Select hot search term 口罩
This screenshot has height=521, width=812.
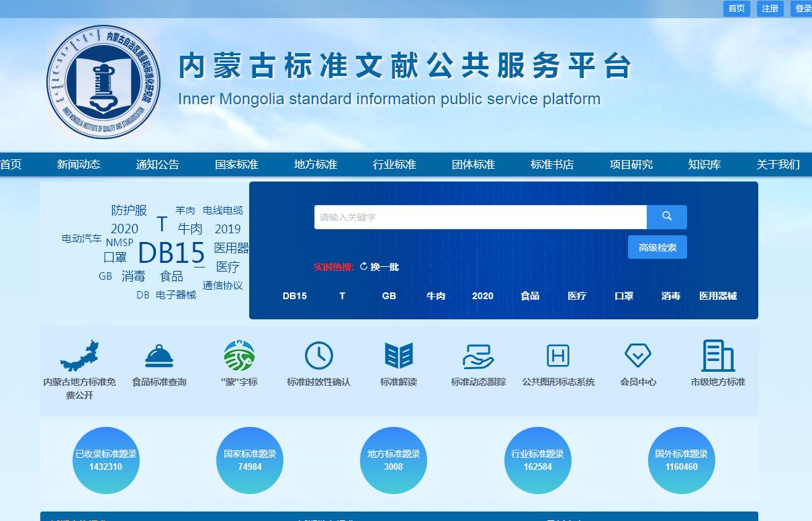pyautogui.click(x=624, y=296)
